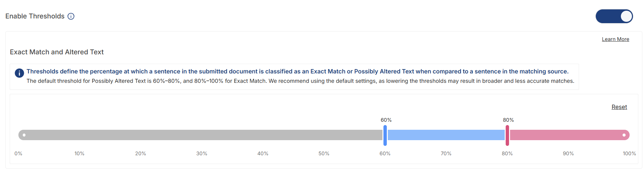The image size is (644, 170).
Task: Click the white dot at slider start
Action: (x=24, y=135)
